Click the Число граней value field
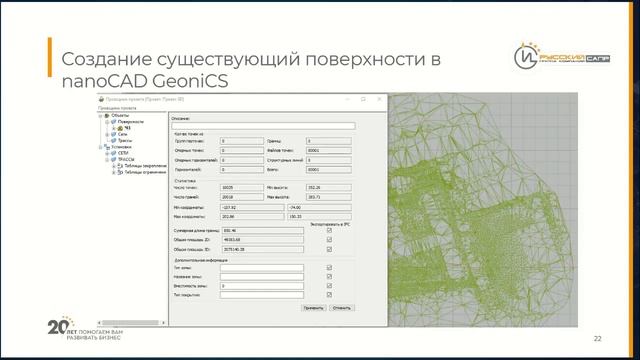The height and width of the screenshot is (360, 640). (x=242, y=197)
